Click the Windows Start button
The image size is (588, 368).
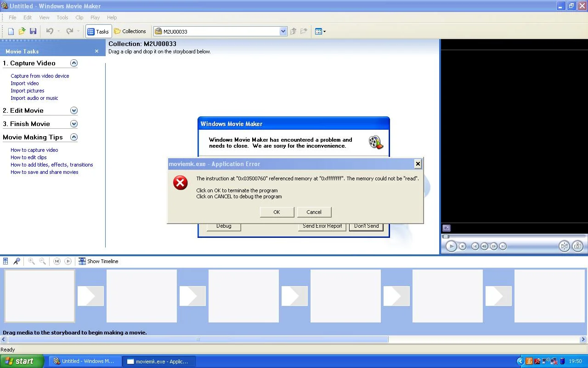(x=22, y=361)
